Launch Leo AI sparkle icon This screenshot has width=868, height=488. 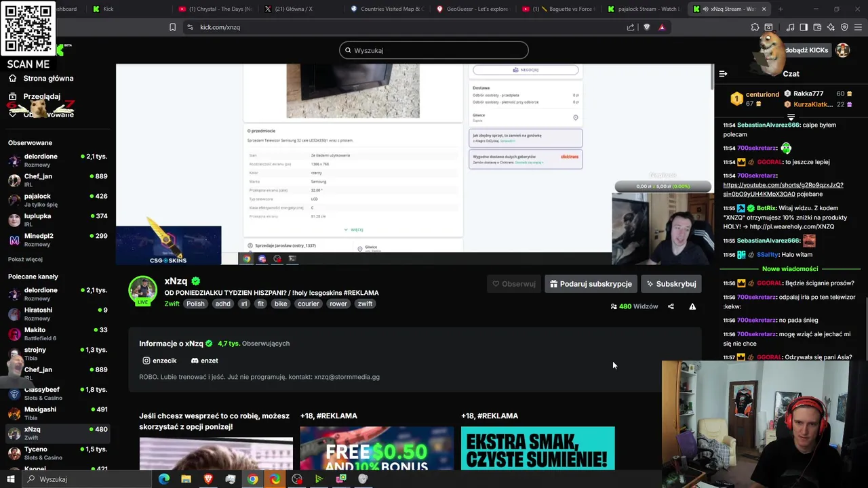831,27
